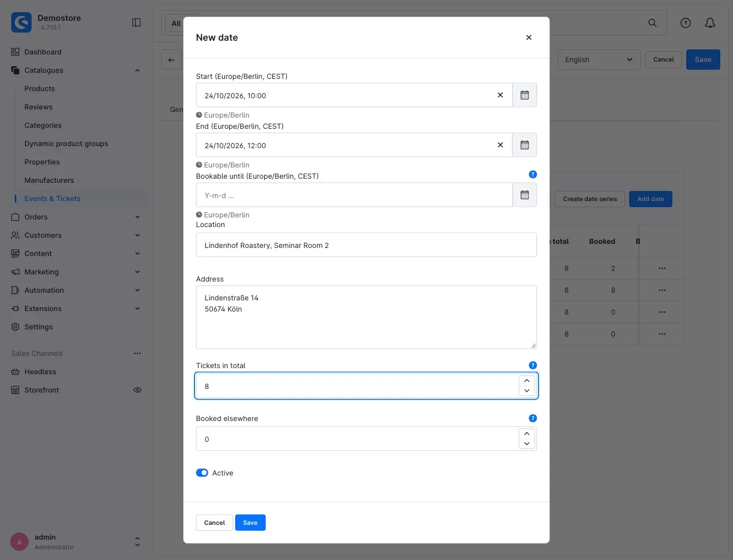Open notifications bell
Viewport: 733px width, 560px height.
coord(710,23)
